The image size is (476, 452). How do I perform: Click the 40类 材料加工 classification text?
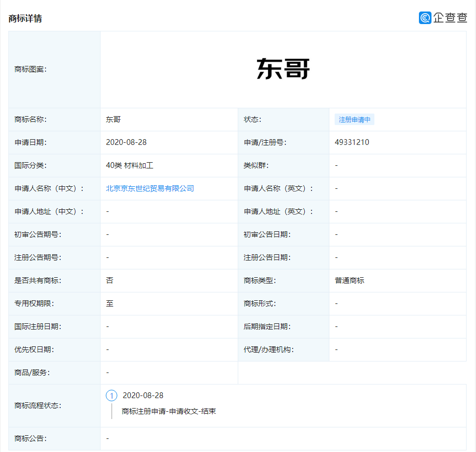129,165
